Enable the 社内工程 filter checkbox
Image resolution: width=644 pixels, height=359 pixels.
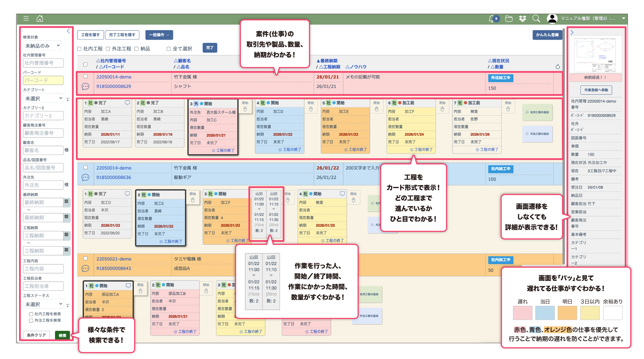(x=79, y=49)
